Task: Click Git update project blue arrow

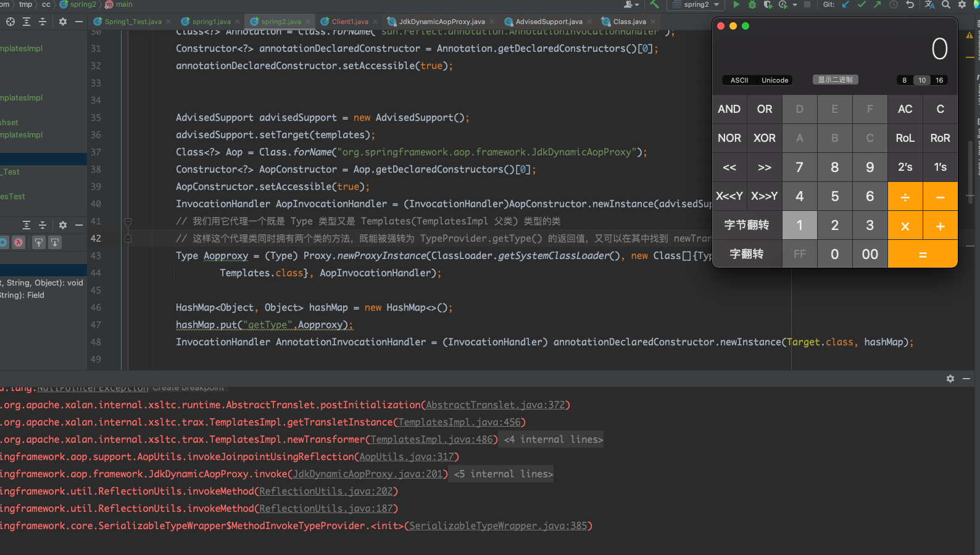Action: (x=845, y=4)
